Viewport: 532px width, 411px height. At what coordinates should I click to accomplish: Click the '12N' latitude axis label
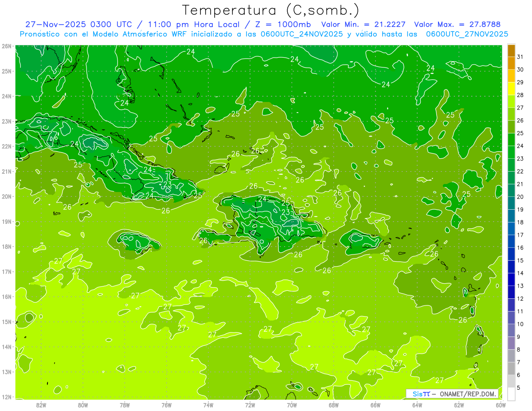pos(6,397)
